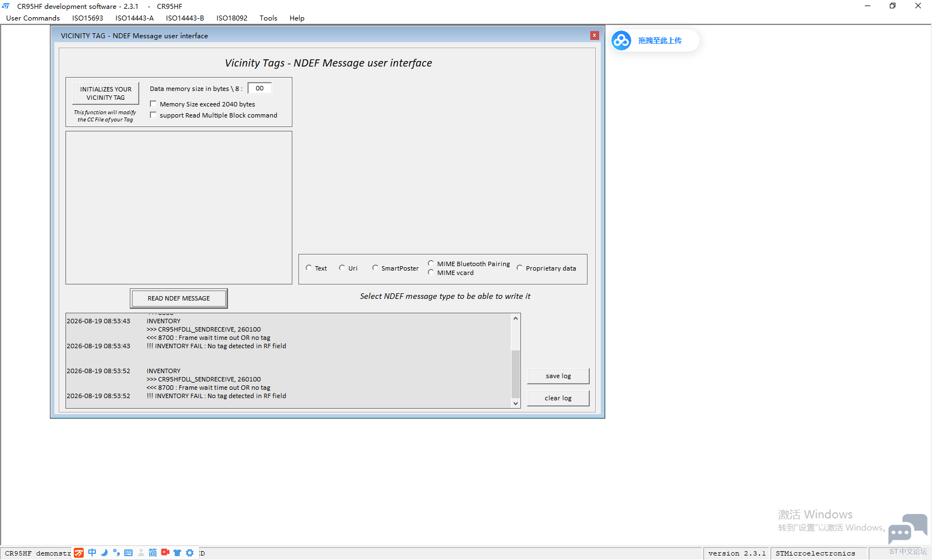
Task: Open the skin shirt icon
Action: 178,553
